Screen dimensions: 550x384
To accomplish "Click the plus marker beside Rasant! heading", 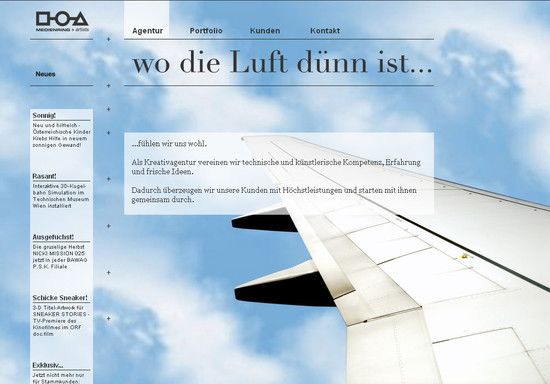I will [x=108, y=179].
